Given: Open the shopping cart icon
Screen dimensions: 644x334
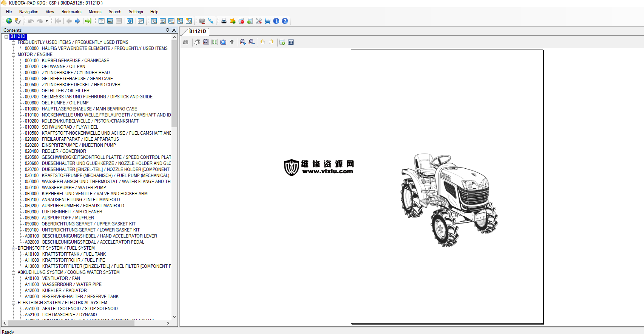Looking at the screenshot, I should coord(267,21).
